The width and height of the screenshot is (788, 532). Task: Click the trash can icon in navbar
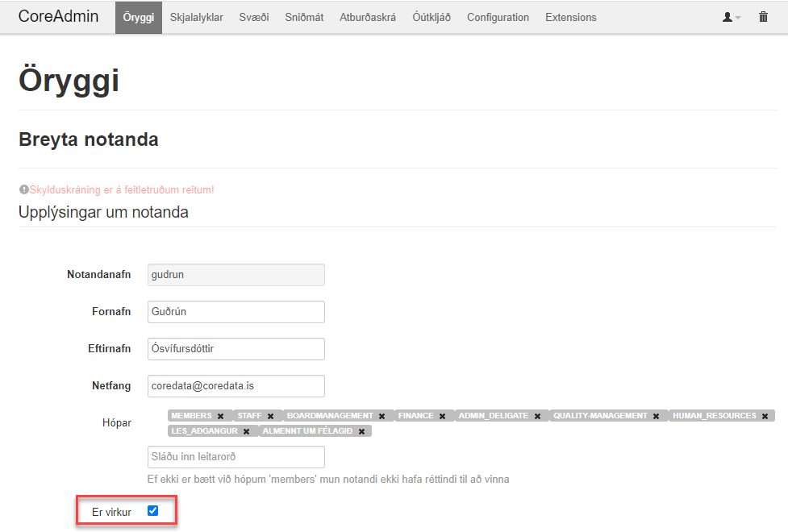(763, 17)
